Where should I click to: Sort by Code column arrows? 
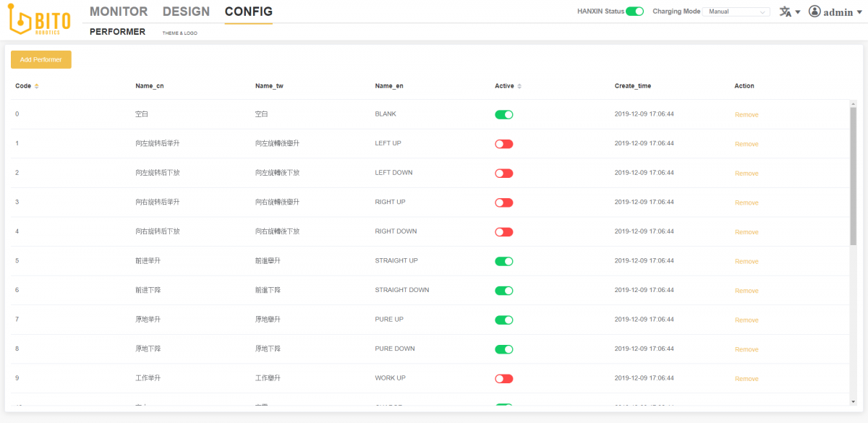[37, 86]
